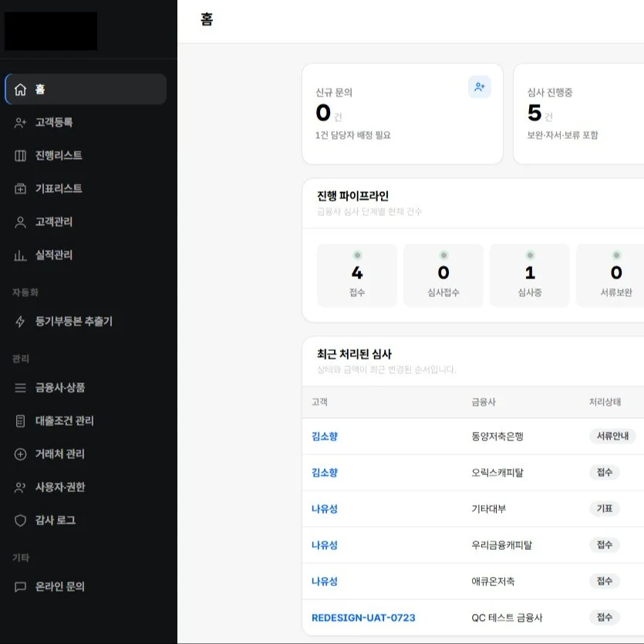Open 대출조건 관리 menu item
Viewport: 644px width, 644px height.
pos(86,421)
